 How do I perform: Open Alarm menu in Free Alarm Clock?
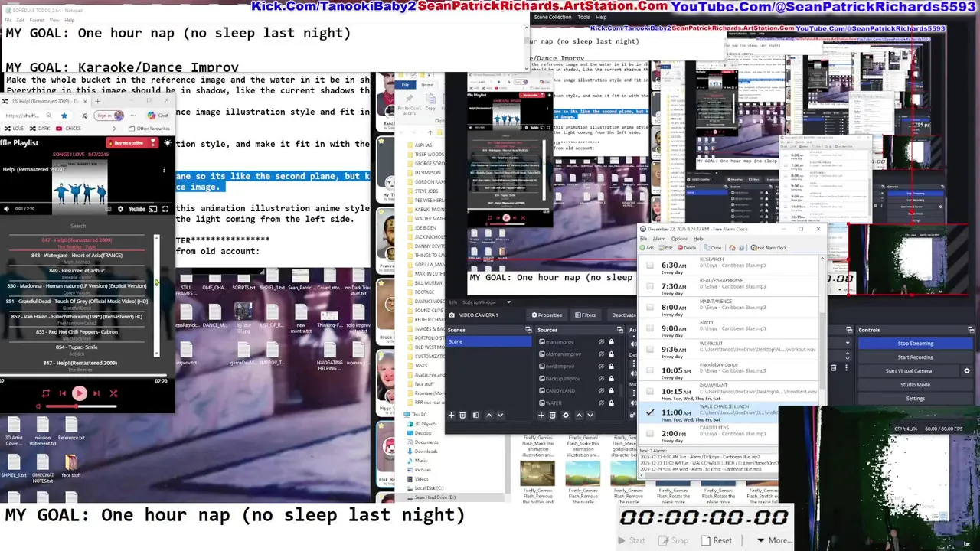pyautogui.click(x=658, y=239)
